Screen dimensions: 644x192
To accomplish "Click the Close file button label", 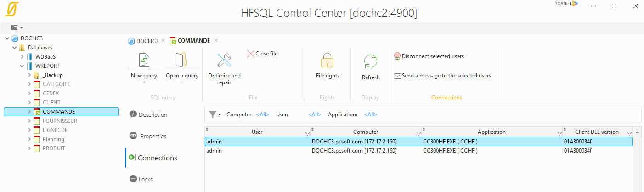I will [x=266, y=54].
